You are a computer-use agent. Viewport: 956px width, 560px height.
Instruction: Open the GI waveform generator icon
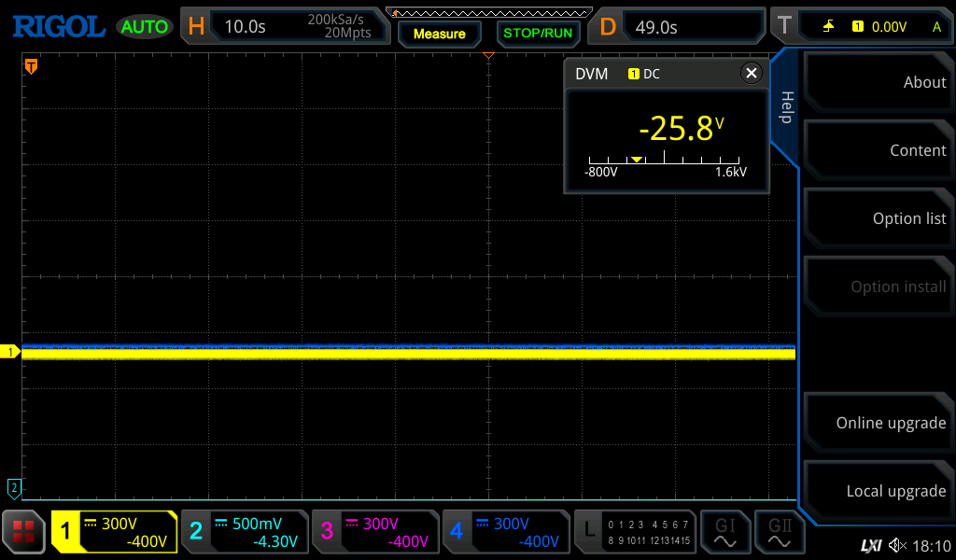(x=724, y=532)
